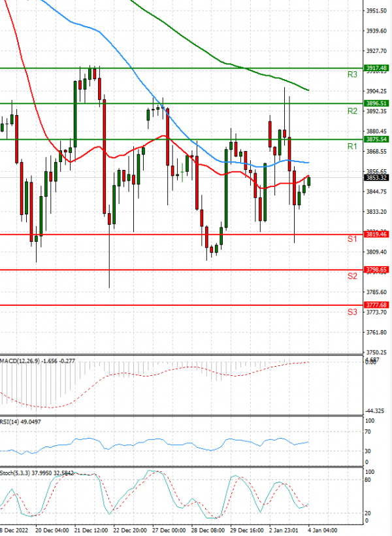
Task: Click the 3939.60 price axis value
Action: pyautogui.click(x=376, y=31)
